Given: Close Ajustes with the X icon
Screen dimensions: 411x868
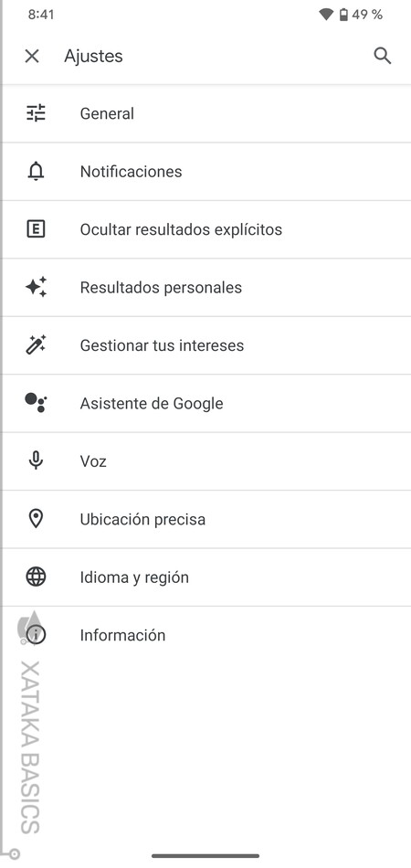Looking at the screenshot, I should (32, 56).
